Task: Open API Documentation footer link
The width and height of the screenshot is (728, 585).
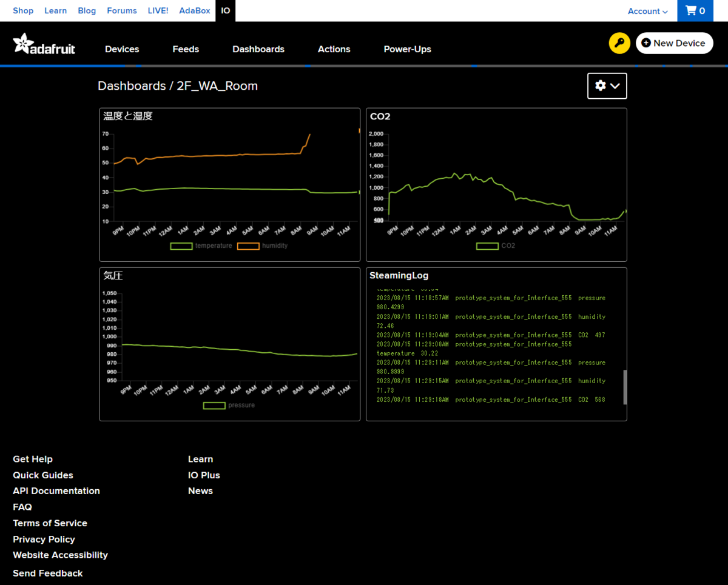Action: (56, 491)
